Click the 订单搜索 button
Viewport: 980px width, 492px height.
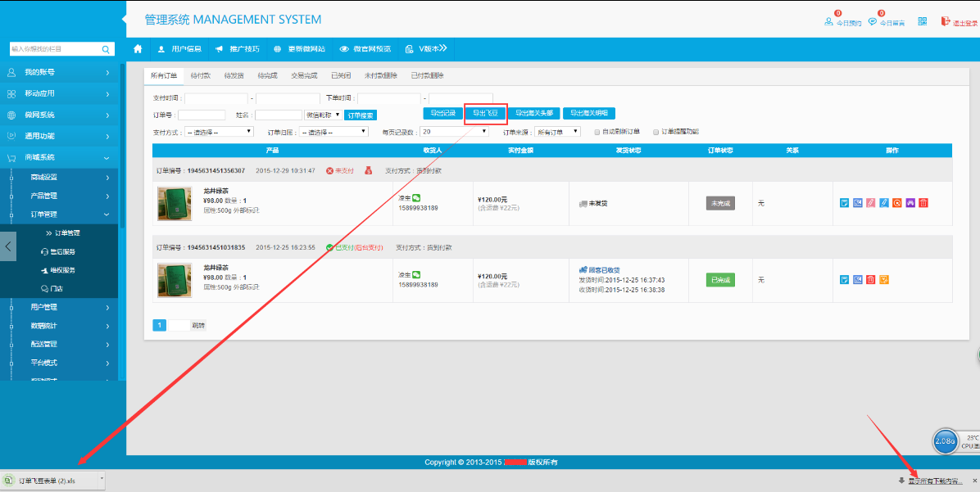click(360, 115)
